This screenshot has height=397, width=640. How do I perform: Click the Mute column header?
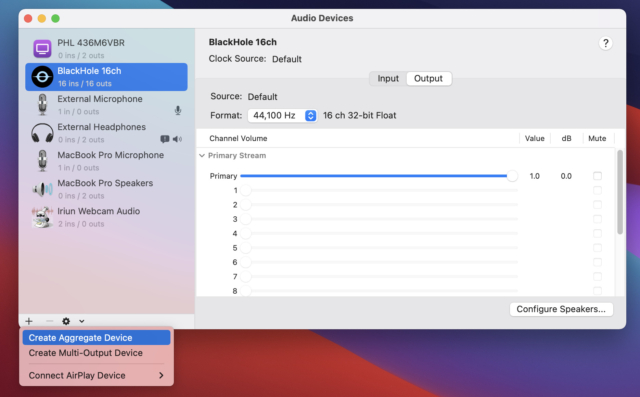tap(597, 138)
